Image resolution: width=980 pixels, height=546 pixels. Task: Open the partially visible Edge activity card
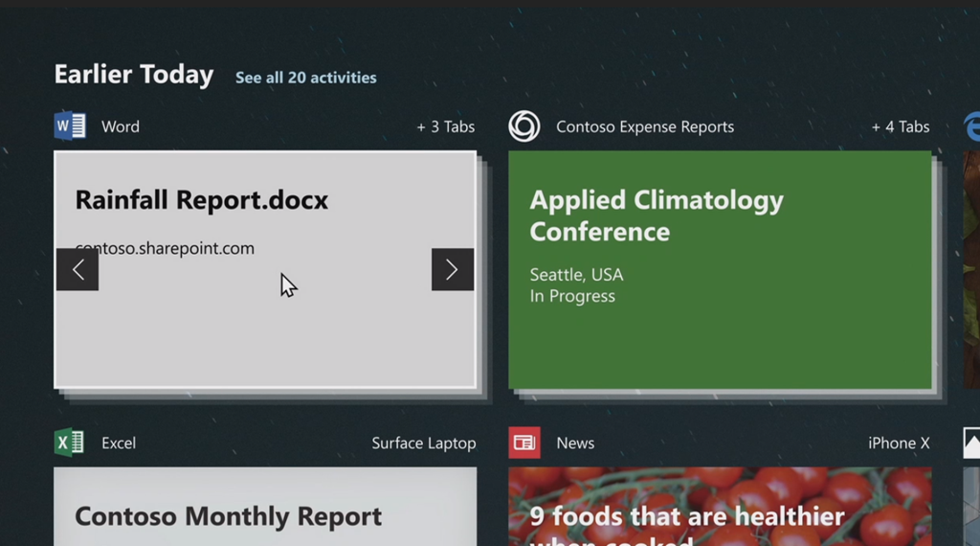[971, 268]
